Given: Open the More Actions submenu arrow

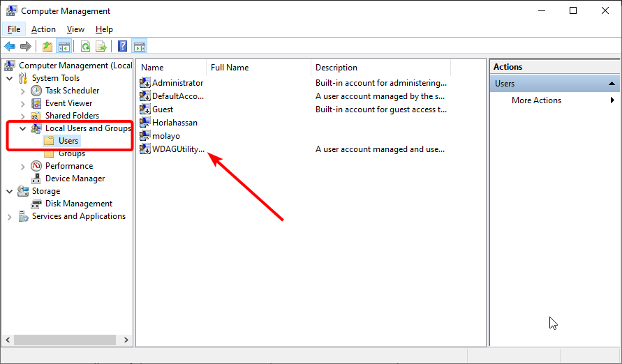Looking at the screenshot, I should 612,100.
